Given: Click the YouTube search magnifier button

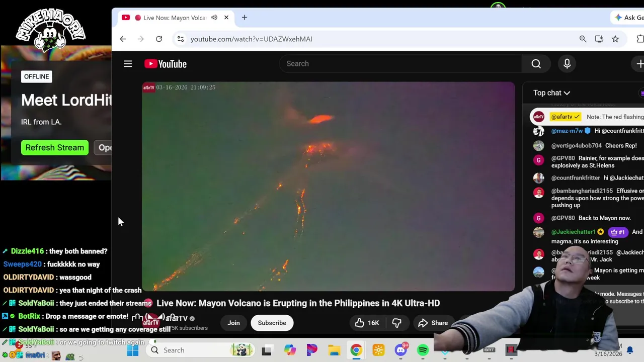Looking at the screenshot, I should pyautogui.click(x=536, y=64).
